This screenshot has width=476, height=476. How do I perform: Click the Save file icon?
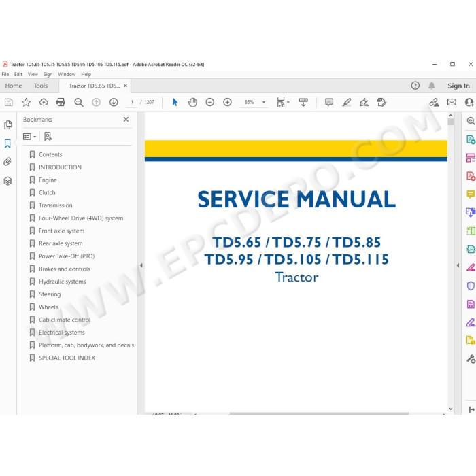(9, 102)
